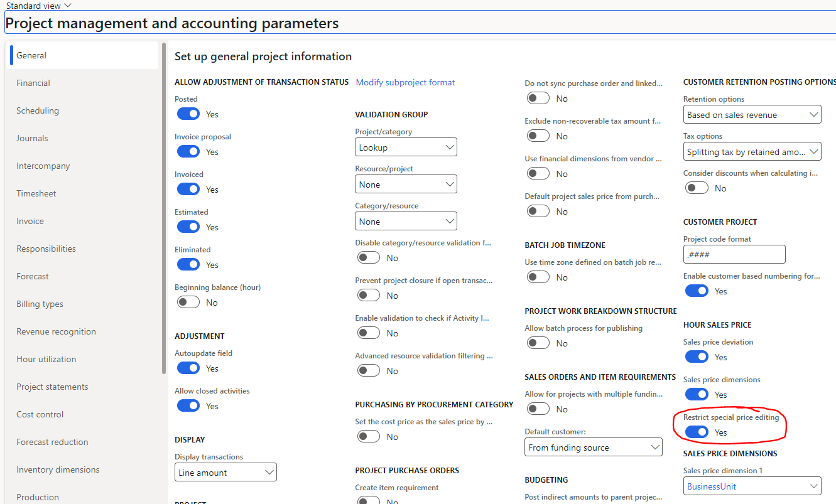The image size is (836, 504).
Task: Switch to the Forecast tab
Action: pyautogui.click(x=84, y=276)
